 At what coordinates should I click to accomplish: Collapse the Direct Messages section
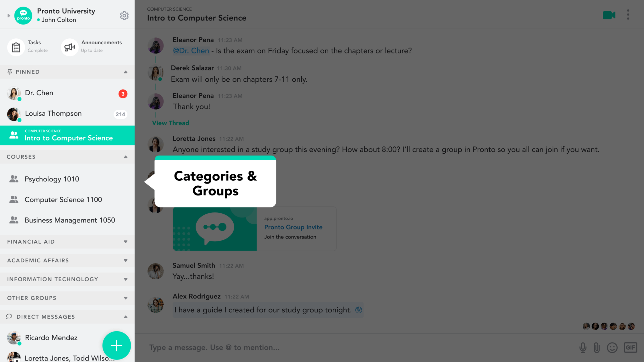click(x=125, y=317)
